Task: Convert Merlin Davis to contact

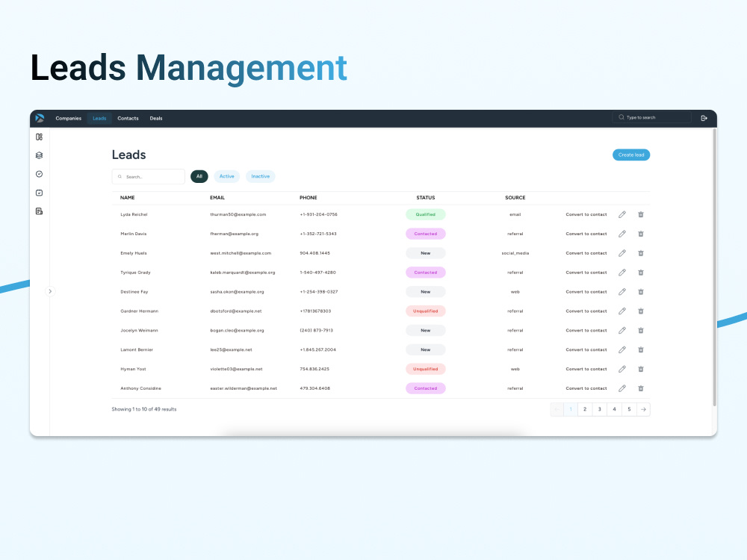Action: point(586,234)
